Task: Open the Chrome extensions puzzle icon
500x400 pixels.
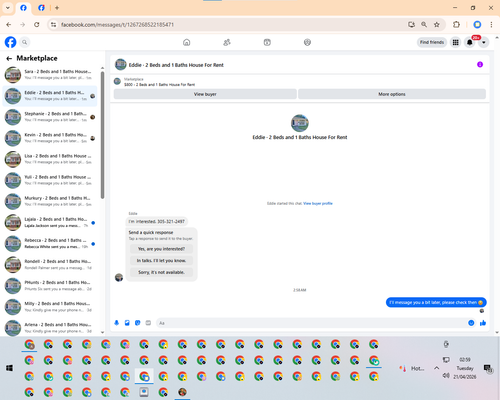Action: (x=456, y=25)
